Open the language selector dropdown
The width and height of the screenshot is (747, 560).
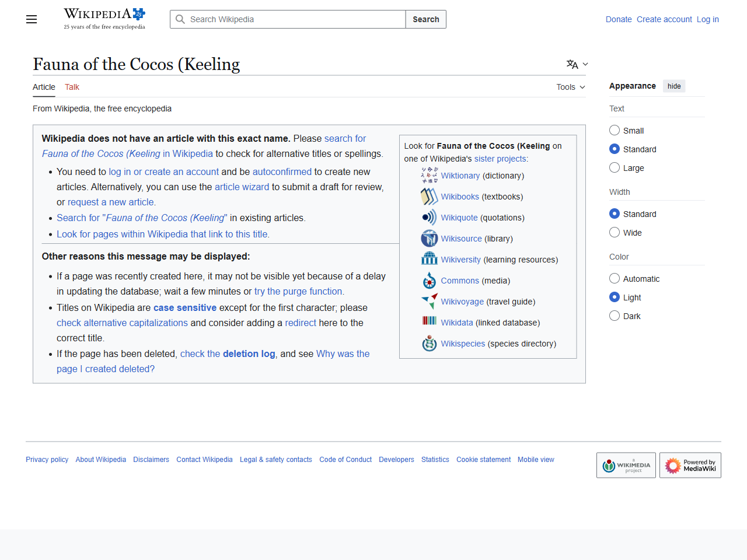(x=577, y=64)
